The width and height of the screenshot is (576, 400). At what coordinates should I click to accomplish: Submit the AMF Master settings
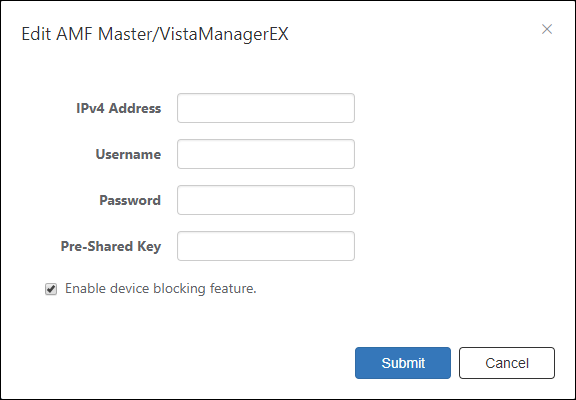point(403,363)
